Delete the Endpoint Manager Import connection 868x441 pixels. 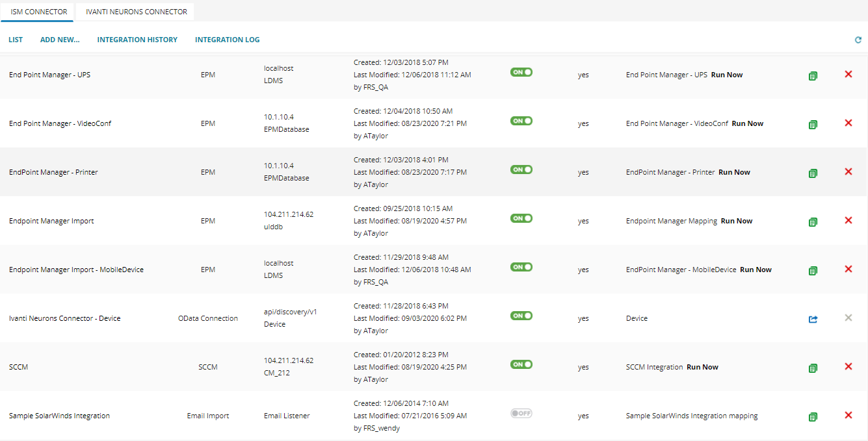point(848,220)
